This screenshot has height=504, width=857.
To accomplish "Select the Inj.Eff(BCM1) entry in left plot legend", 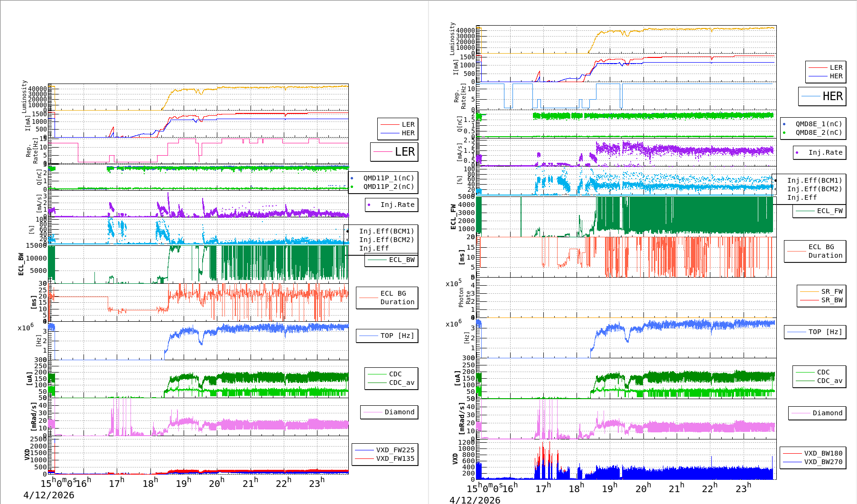I will [386, 231].
